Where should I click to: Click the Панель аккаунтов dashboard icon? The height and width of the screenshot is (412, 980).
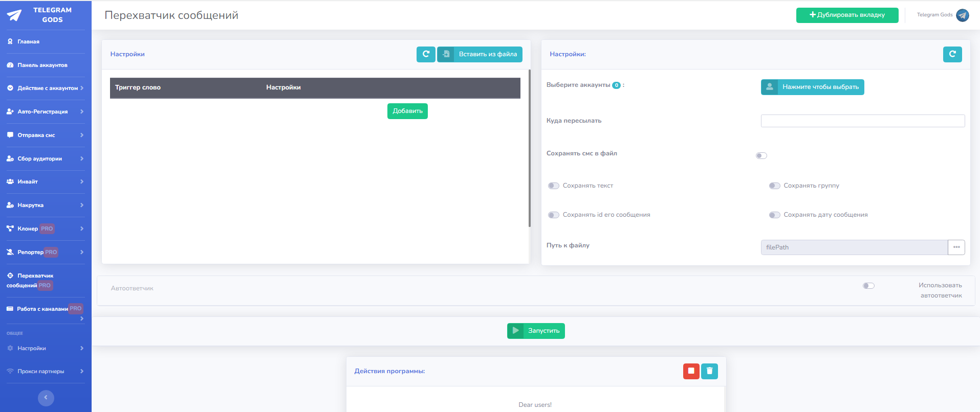pyautogui.click(x=10, y=65)
